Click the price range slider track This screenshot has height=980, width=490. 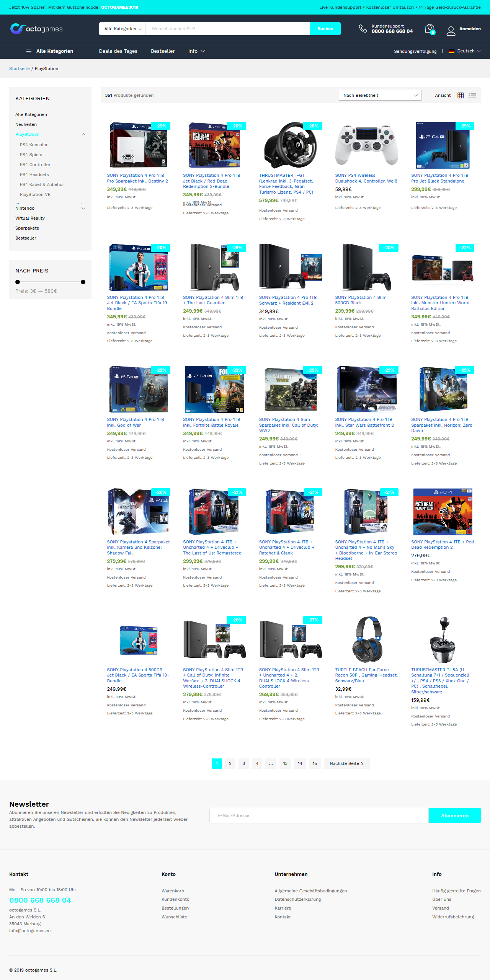pyautogui.click(x=50, y=282)
